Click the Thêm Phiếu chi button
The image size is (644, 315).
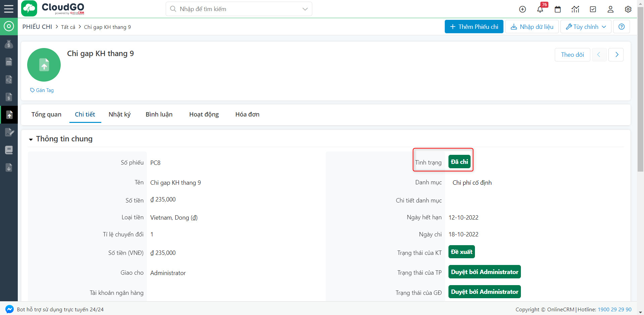(474, 27)
